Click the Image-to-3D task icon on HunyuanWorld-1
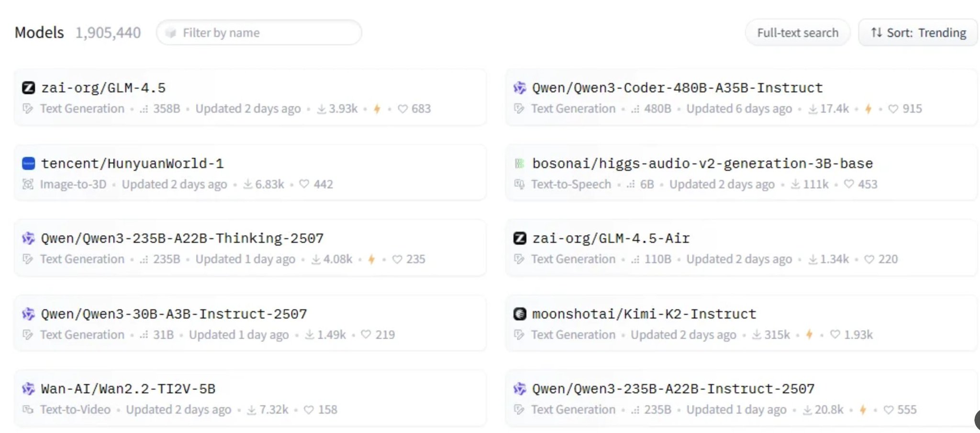980x433 pixels. pos(28,184)
